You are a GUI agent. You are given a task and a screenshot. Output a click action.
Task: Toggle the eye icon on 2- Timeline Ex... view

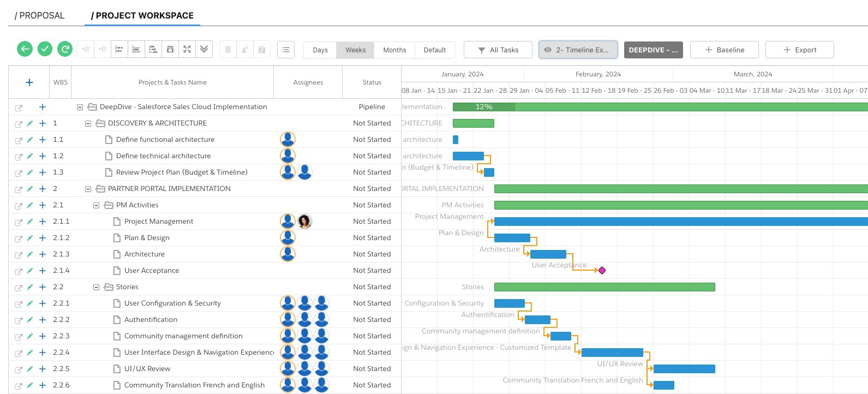[547, 50]
